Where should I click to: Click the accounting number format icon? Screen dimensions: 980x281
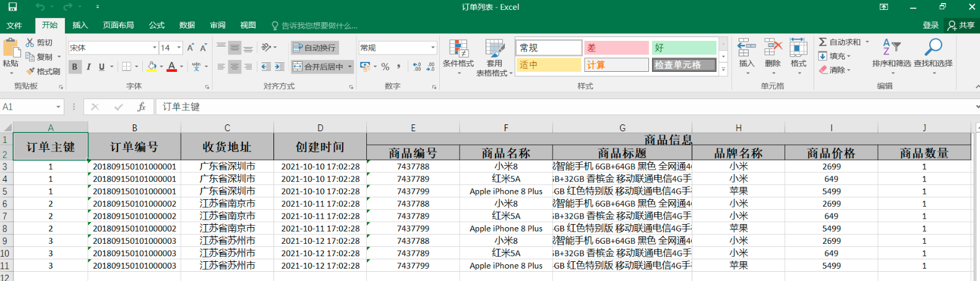coord(365,66)
